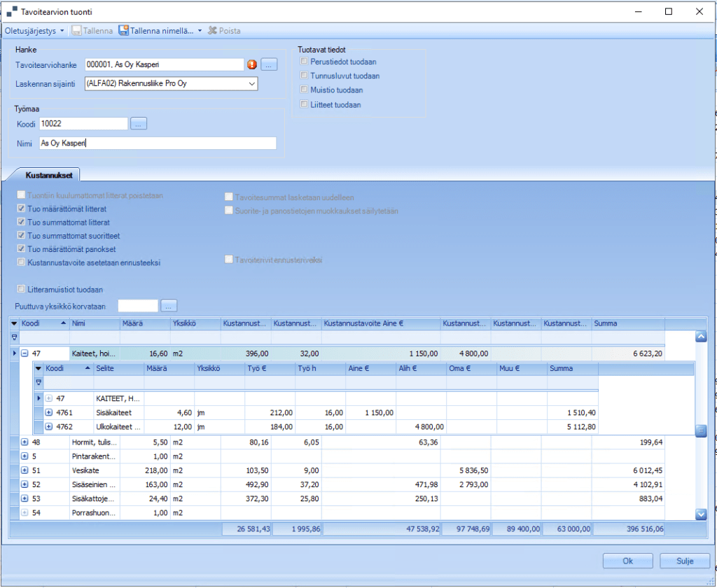Open the Laskennan sijainti combo box
Image resolution: width=717 pixels, height=588 pixels.
pos(171,84)
